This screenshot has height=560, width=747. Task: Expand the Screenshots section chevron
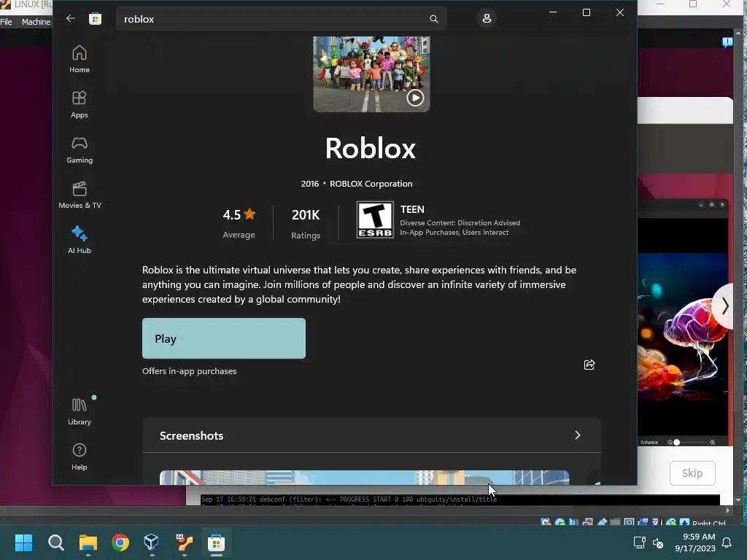point(578,435)
